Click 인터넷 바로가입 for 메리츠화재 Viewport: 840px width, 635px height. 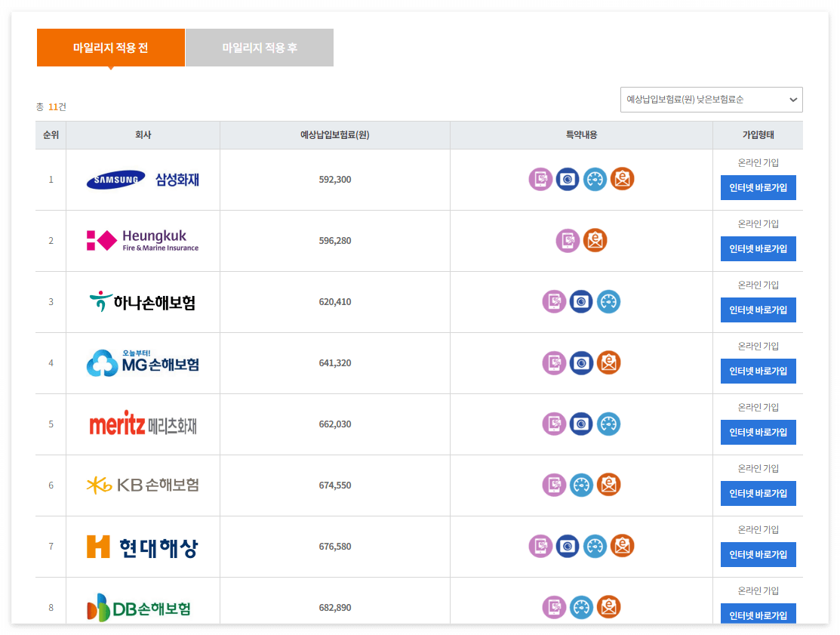758,432
